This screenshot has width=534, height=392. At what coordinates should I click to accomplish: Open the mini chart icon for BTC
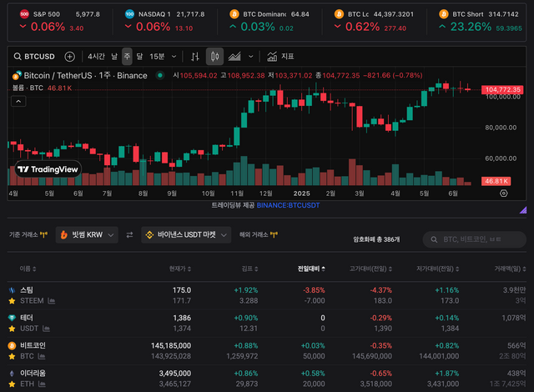42,356
